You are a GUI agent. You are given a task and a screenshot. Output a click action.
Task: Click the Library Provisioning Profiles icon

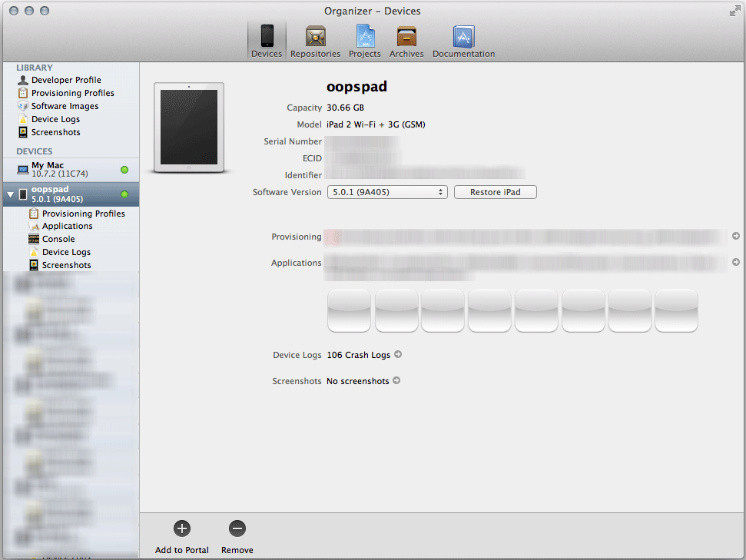point(23,93)
